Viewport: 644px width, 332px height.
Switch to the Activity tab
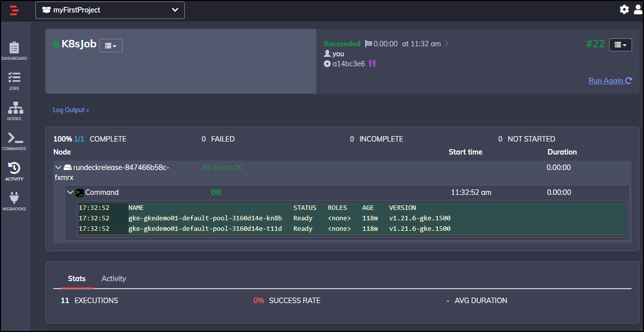[x=114, y=279]
